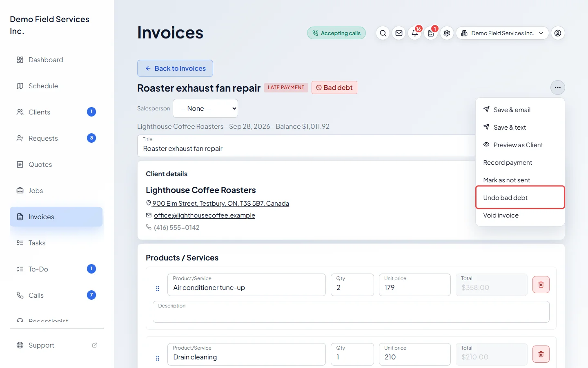Open notifications bell with 16 badge
588x368 pixels.
tap(415, 33)
